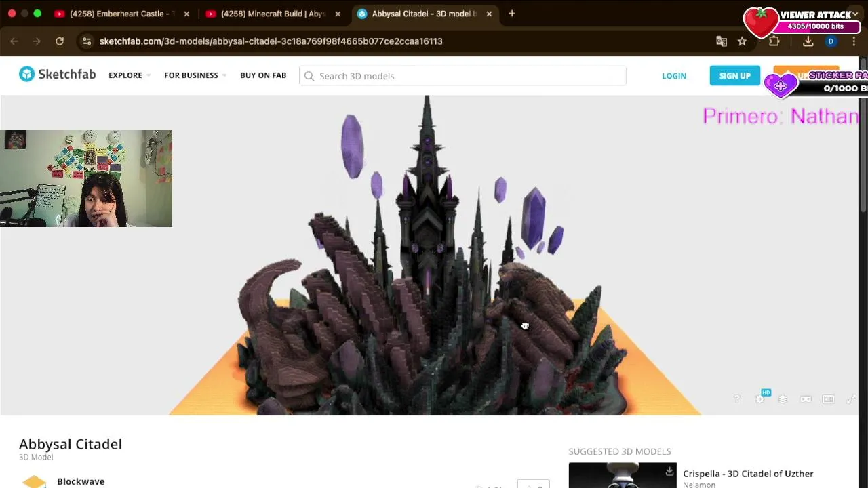This screenshot has width=868, height=488.
Task: Open the BUY ON FAB link
Action: coord(263,75)
